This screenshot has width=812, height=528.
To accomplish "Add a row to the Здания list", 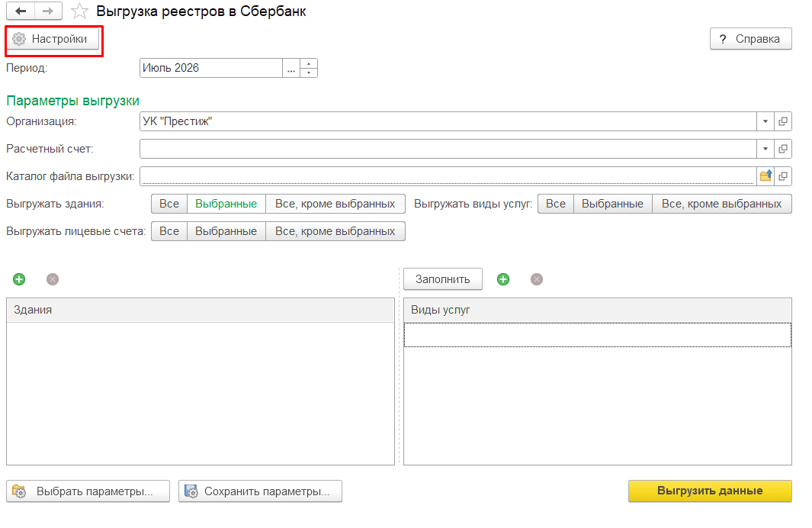I will coord(19,279).
